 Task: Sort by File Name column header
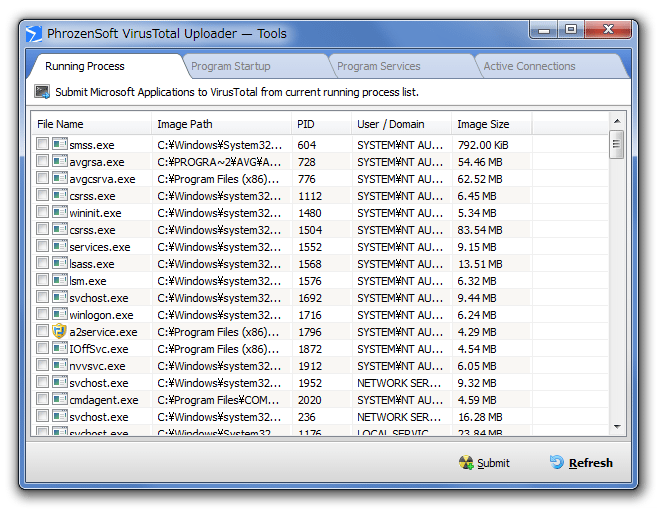coord(91,124)
